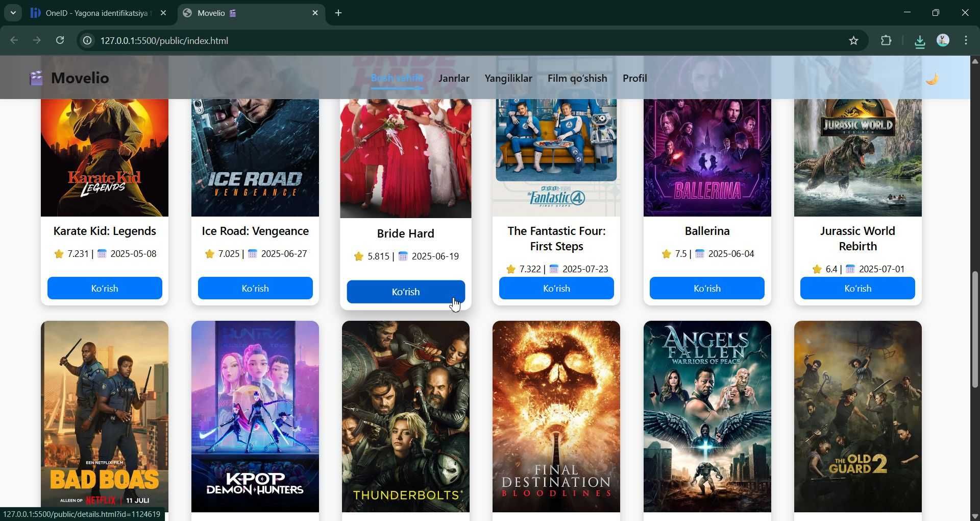The height and width of the screenshot is (521, 980).
Task: View site information icon in address bar
Action: point(87,41)
